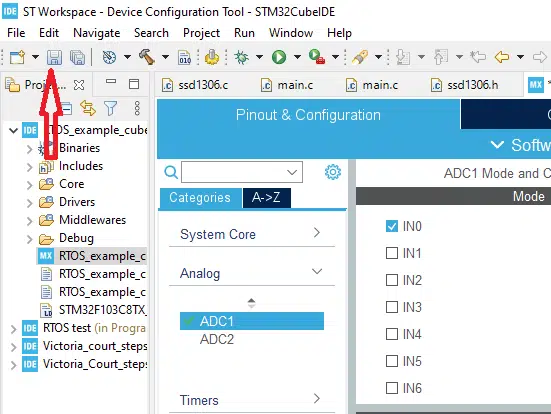Select ADC1 in the Analog list
The image size is (551, 414).
click(252, 321)
